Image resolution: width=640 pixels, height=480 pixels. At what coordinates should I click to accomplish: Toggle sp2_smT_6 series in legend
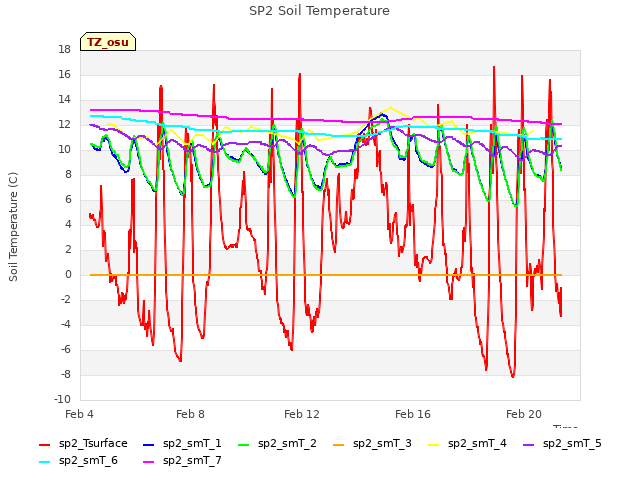[x=78, y=460]
